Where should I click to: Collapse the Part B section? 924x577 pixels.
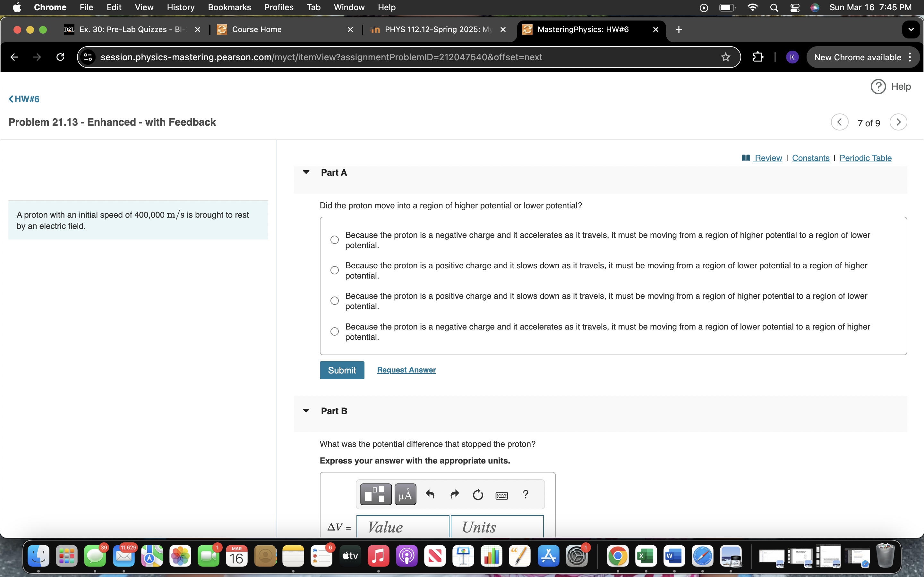[306, 410]
